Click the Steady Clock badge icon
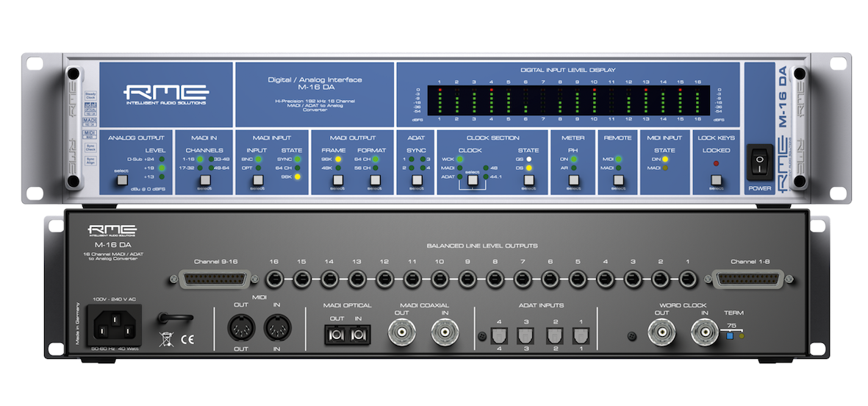868x406 pixels. pyautogui.click(x=90, y=96)
